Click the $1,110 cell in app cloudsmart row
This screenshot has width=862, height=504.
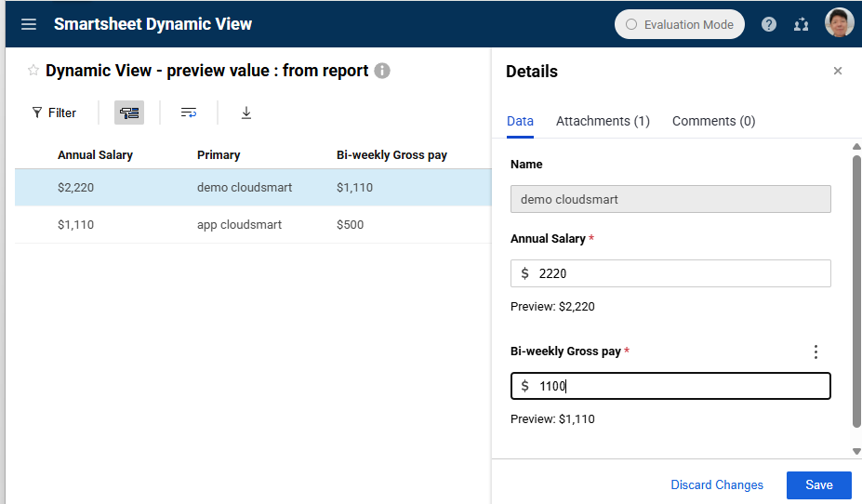(76, 225)
